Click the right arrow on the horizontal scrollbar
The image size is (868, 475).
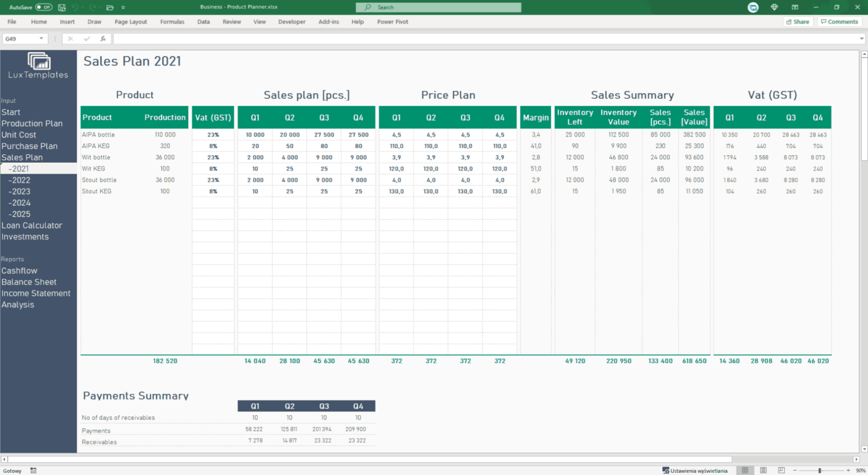tap(858, 459)
